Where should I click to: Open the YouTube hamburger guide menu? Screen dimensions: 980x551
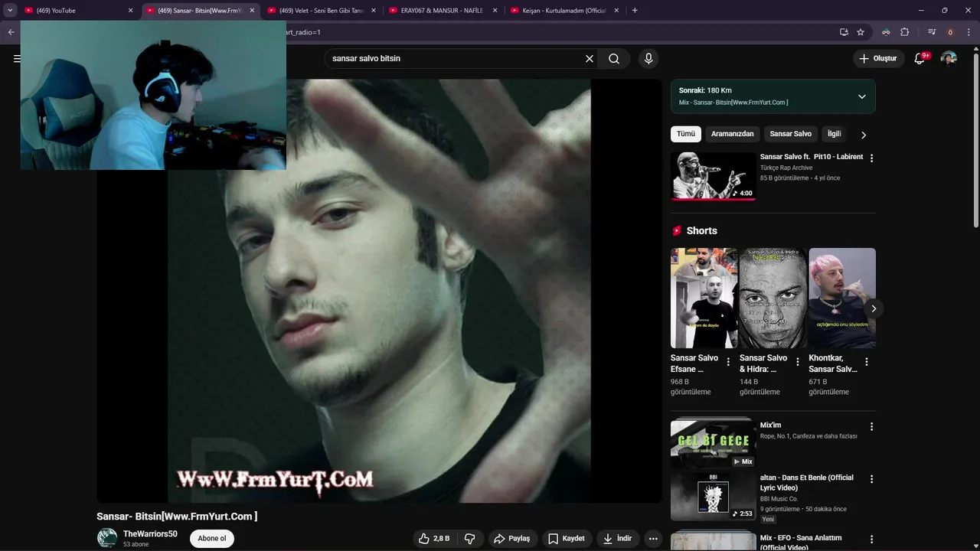tap(16, 58)
